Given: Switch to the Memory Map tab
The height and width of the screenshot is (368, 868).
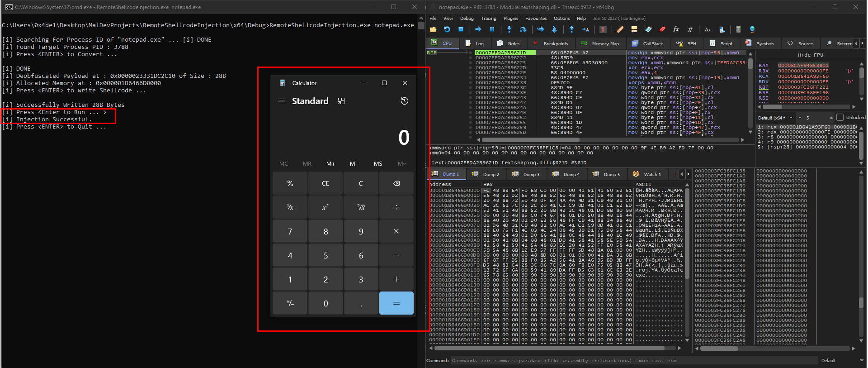Looking at the screenshot, I should pyautogui.click(x=600, y=43).
